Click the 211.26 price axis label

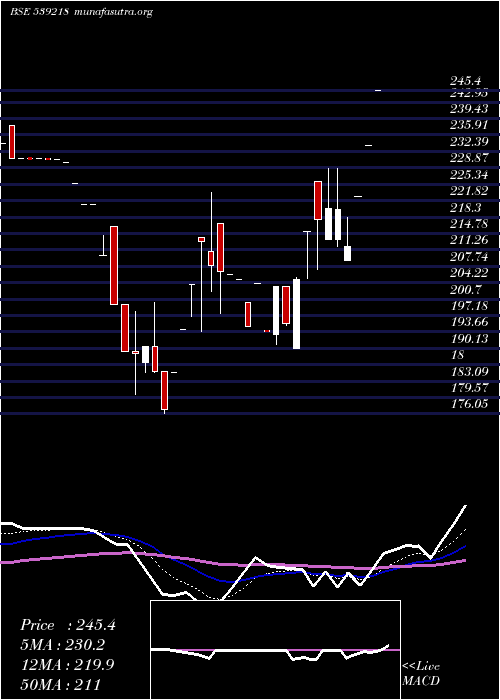[469, 240]
